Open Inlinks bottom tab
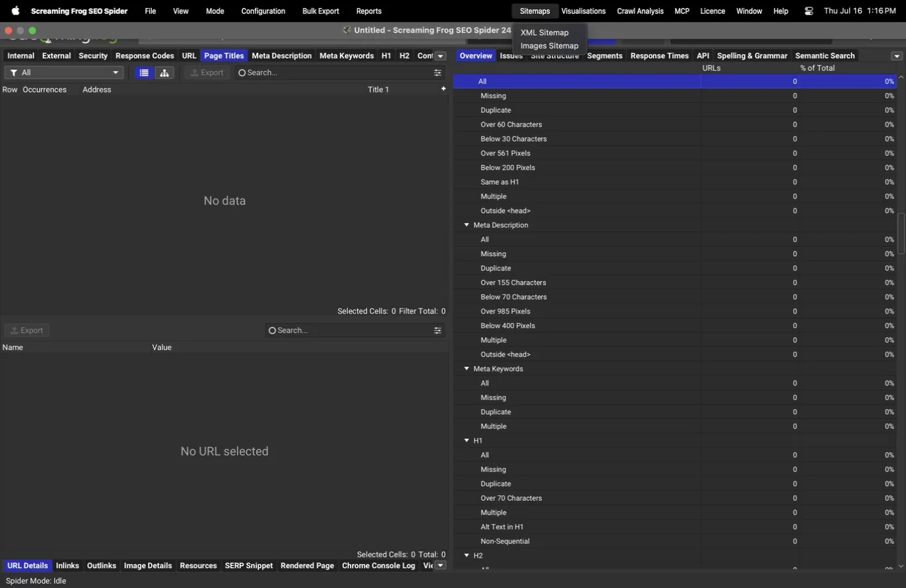Screen dimensions: 906x588 pyautogui.click(x=67, y=566)
